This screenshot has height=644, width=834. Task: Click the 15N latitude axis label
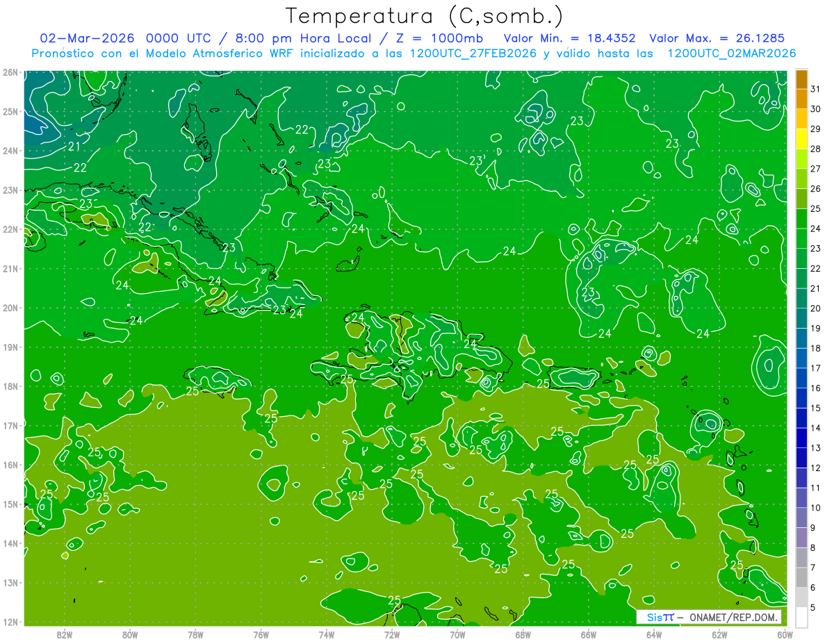coord(10,504)
